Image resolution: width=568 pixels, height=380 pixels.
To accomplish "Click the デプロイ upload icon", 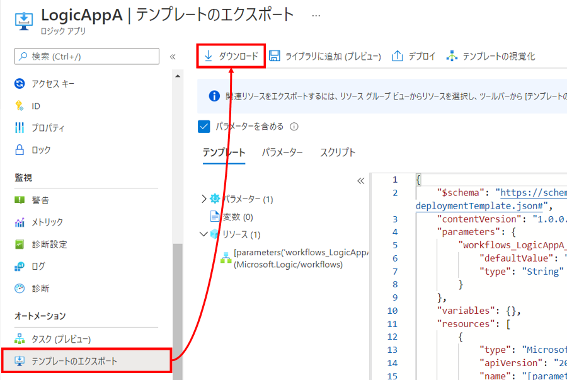I will click(x=397, y=56).
